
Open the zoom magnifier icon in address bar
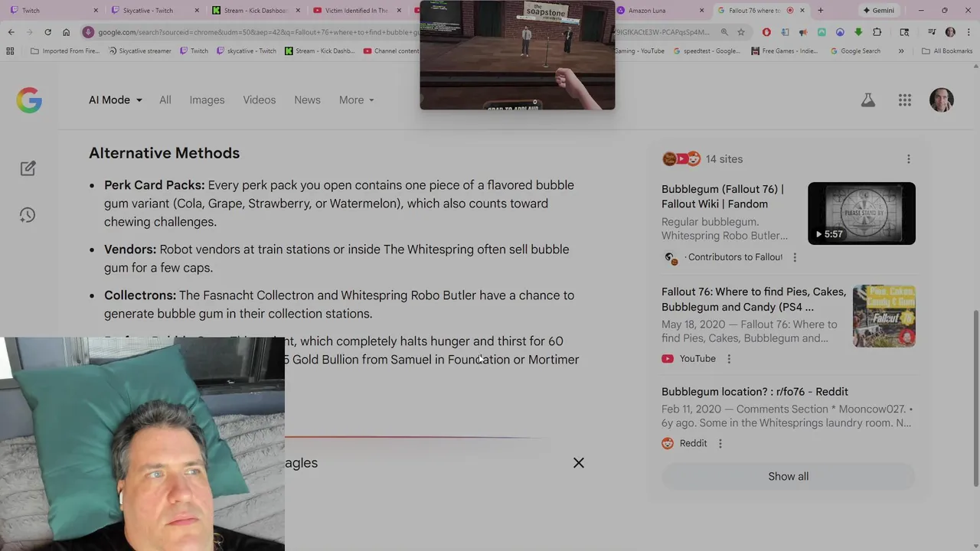(724, 32)
